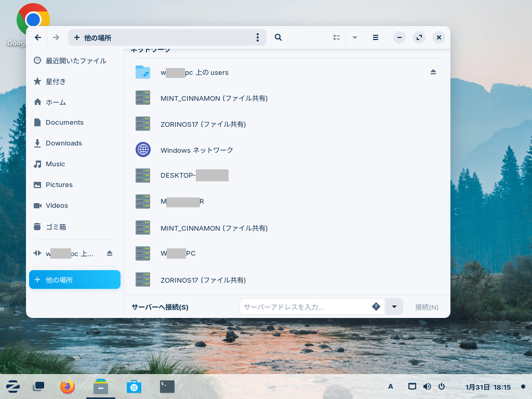Toggle list view layout icon

click(x=337, y=37)
